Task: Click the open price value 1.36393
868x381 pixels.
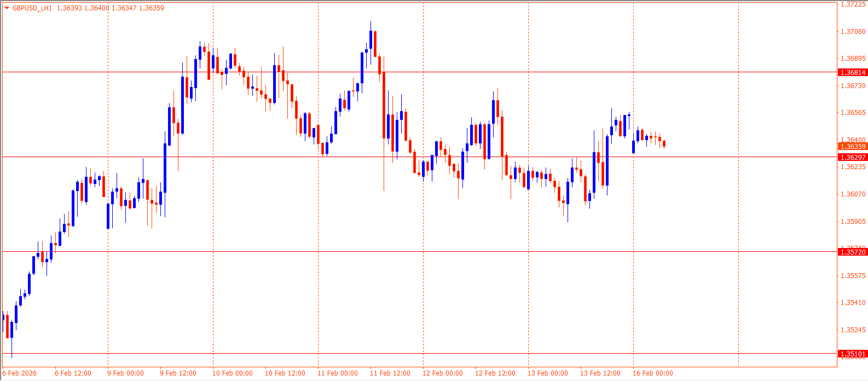Action: tap(69, 8)
